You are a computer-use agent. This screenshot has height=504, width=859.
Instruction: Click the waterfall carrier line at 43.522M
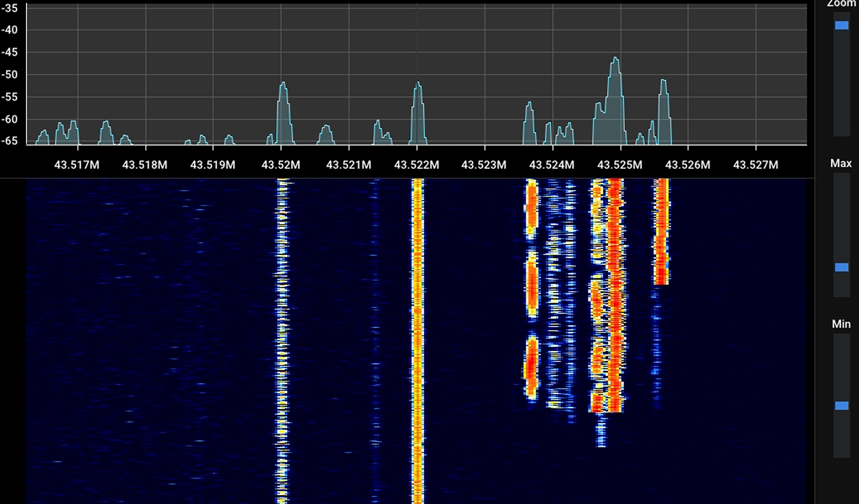tap(418, 341)
